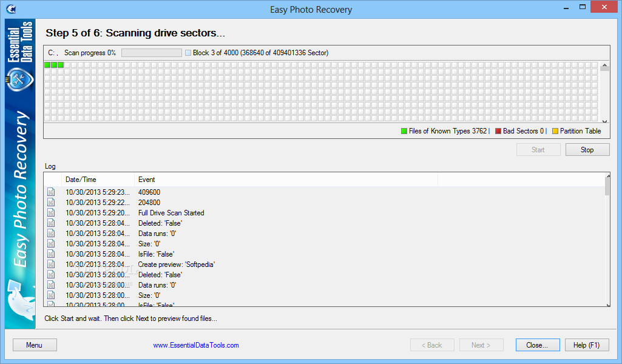The width and height of the screenshot is (622, 364).
Task: Select 'Full Drive Scan Started' log entry
Action: tap(171, 213)
